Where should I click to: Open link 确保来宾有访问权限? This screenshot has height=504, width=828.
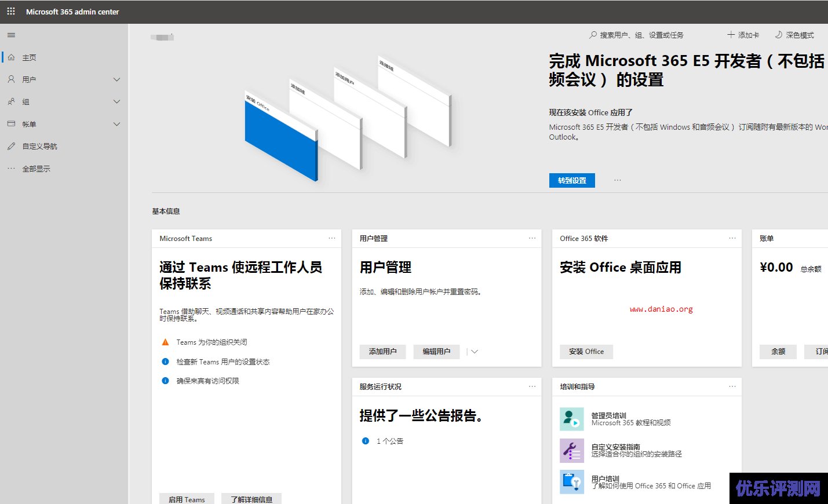pos(207,381)
